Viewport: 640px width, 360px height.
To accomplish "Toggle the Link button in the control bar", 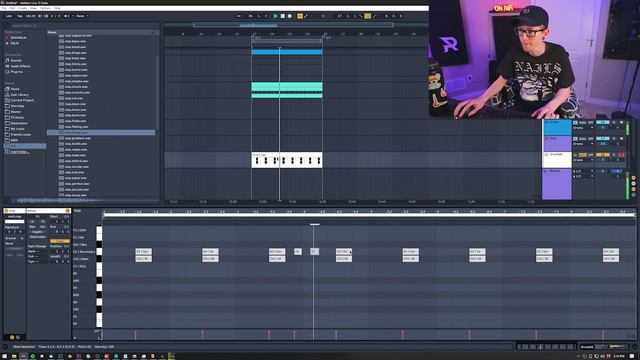I will pyautogui.click(x=9, y=16).
